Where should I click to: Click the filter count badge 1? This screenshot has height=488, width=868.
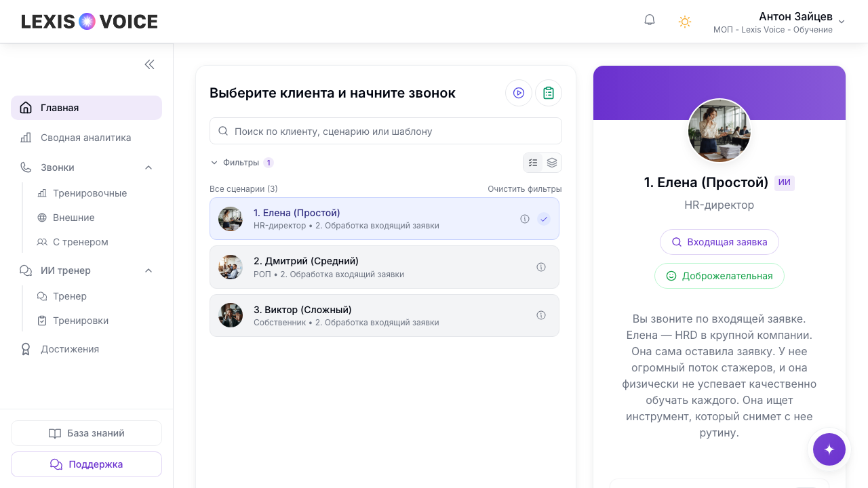pyautogui.click(x=269, y=163)
